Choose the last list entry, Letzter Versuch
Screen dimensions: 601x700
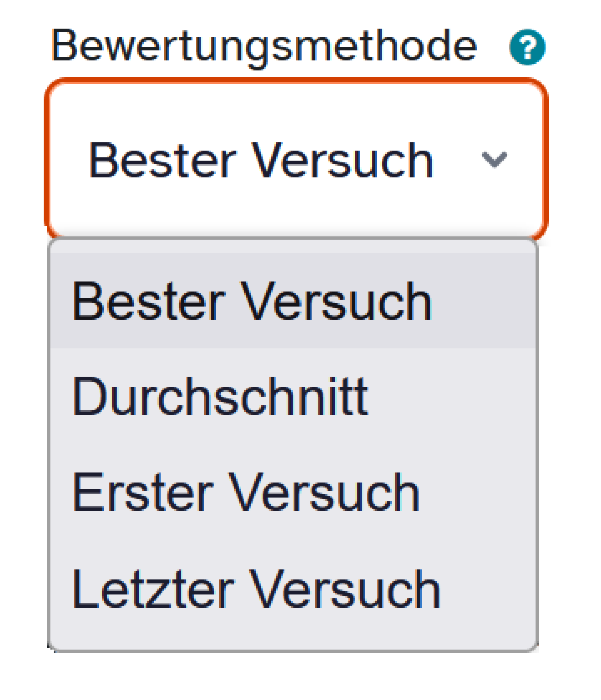pyautogui.click(x=255, y=589)
